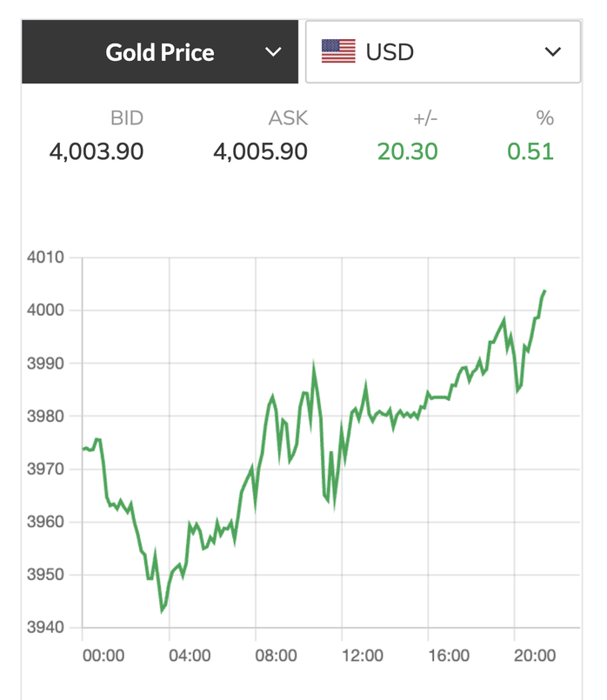
Task: Click the 00:00 time axis label
Action: [x=103, y=655]
